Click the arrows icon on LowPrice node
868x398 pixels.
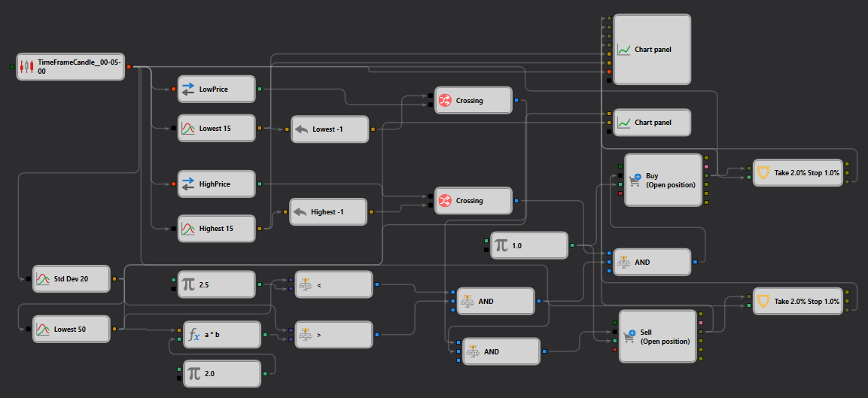188,89
